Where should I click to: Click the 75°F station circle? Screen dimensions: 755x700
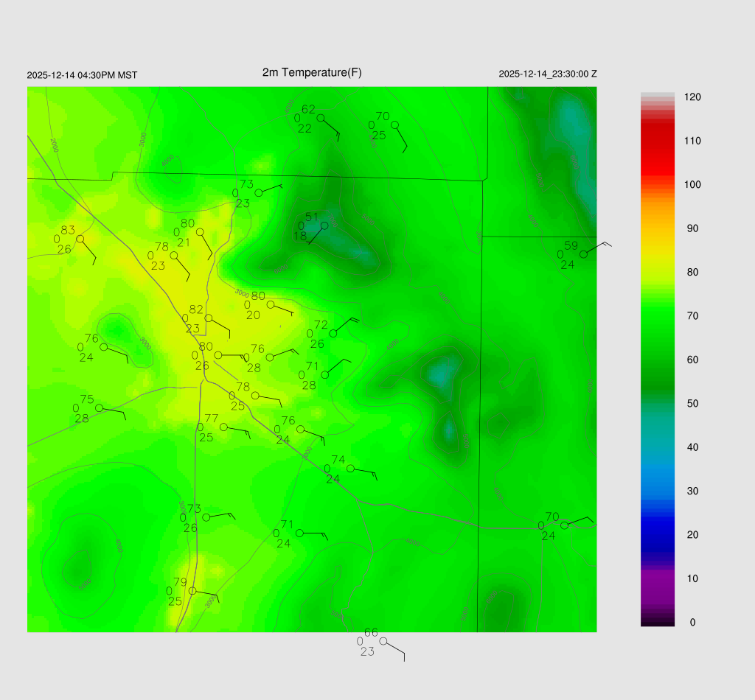pyautogui.click(x=99, y=408)
